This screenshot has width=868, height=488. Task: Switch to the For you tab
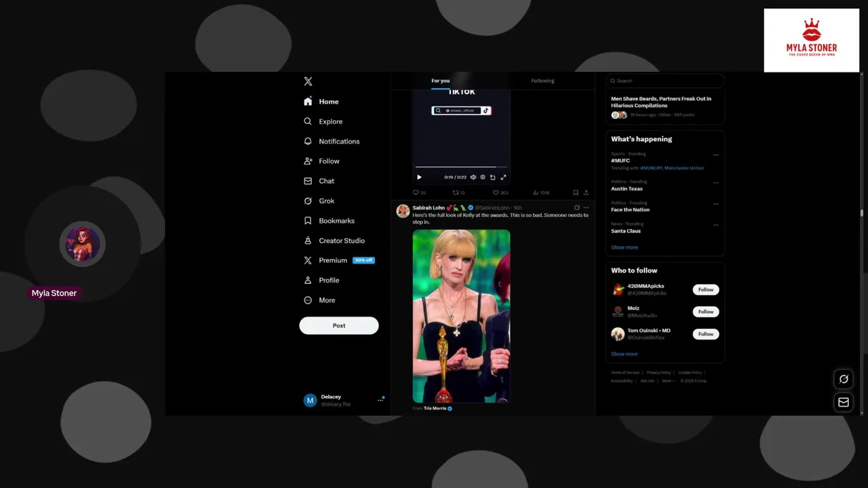(440, 81)
